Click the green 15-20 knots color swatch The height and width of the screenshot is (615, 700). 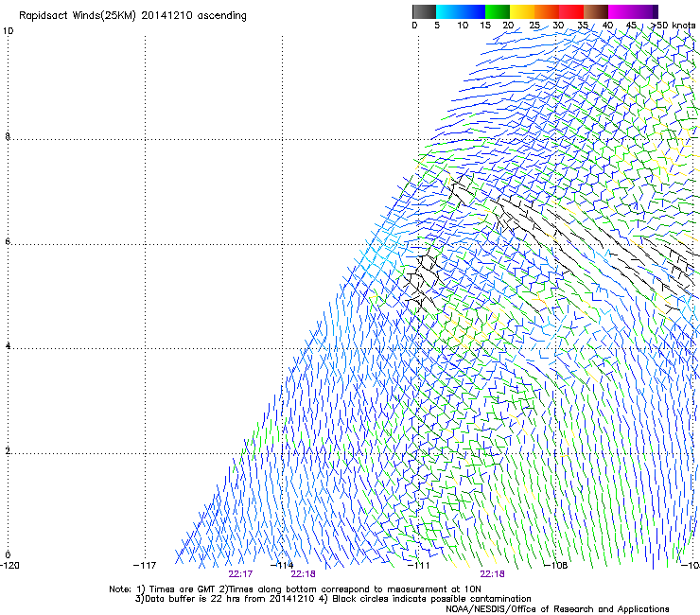(498, 11)
